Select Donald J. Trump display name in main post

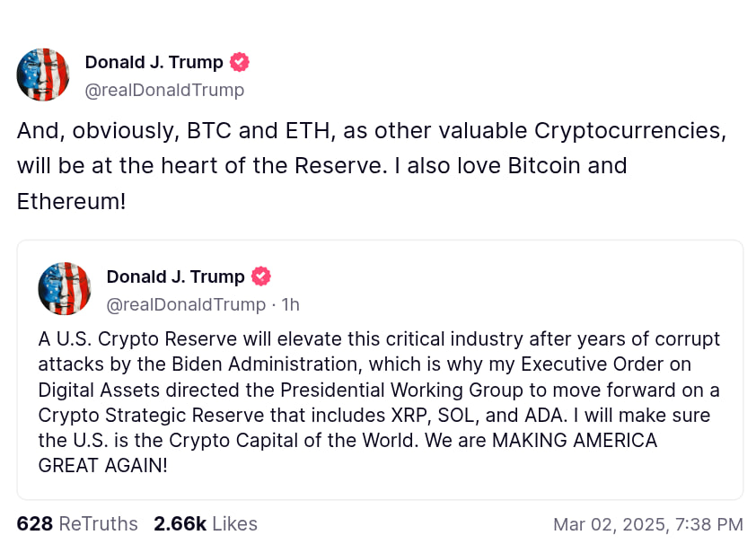point(154,62)
